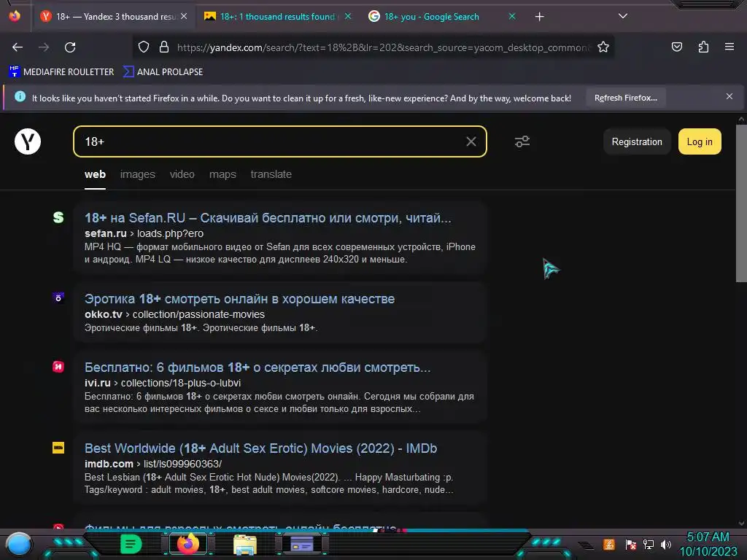Click the okko.tv favicon
747x560 pixels.
point(58,298)
